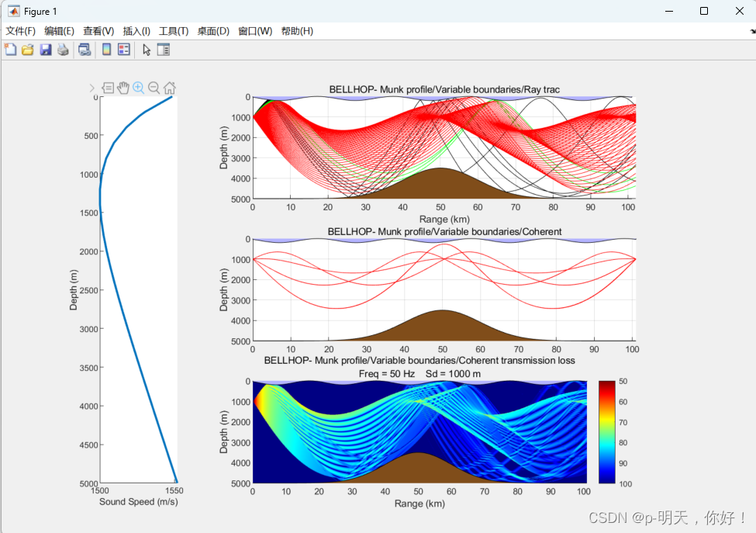Open the 查看(V) menu
Image resolution: width=756 pixels, height=533 pixels.
(x=98, y=31)
